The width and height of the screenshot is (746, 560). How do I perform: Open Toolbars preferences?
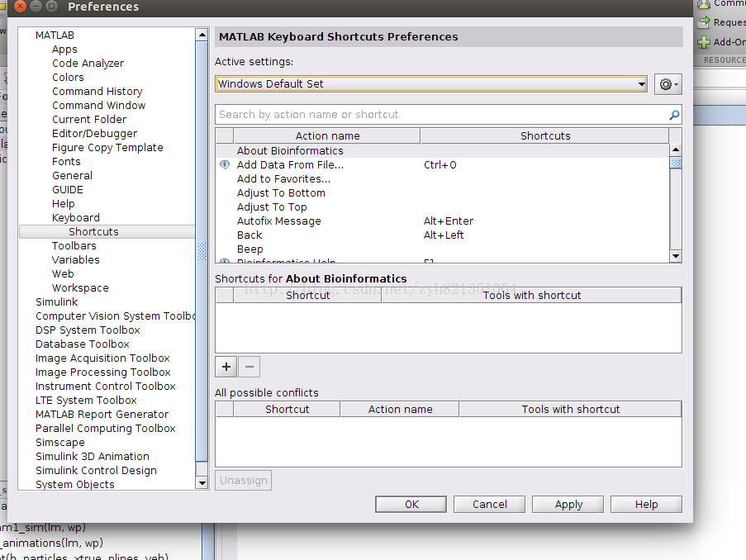(x=74, y=246)
